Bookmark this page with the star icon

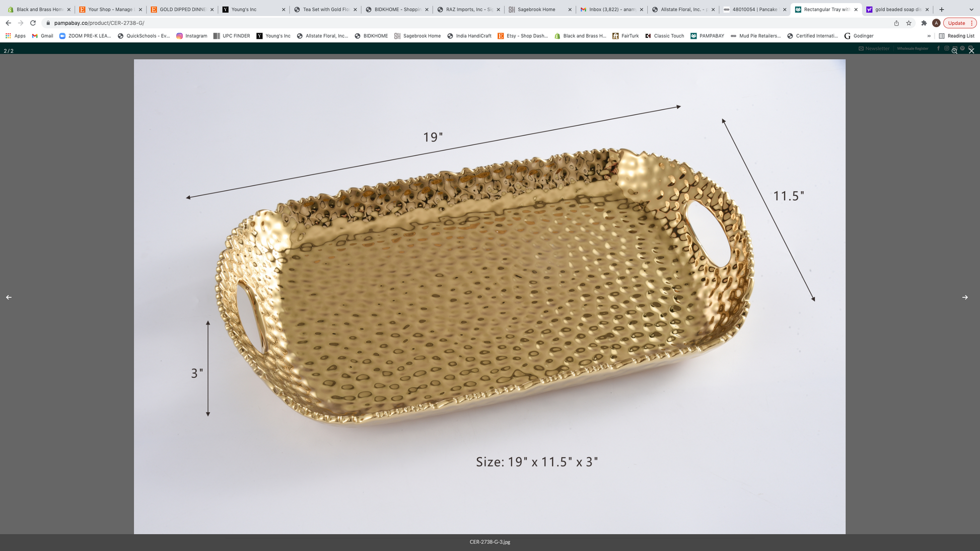[x=908, y=23]
